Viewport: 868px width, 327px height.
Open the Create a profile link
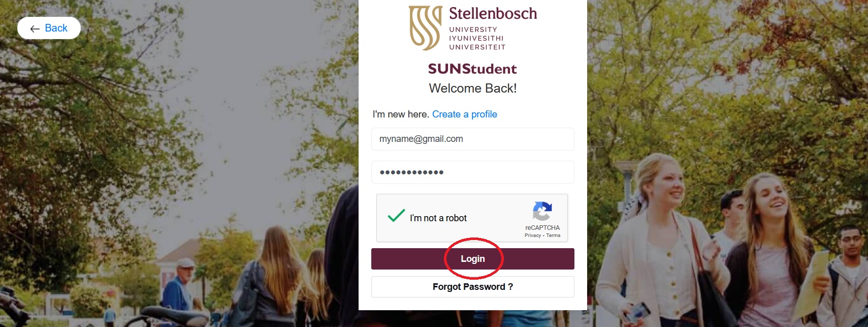(x=464, y=114)
